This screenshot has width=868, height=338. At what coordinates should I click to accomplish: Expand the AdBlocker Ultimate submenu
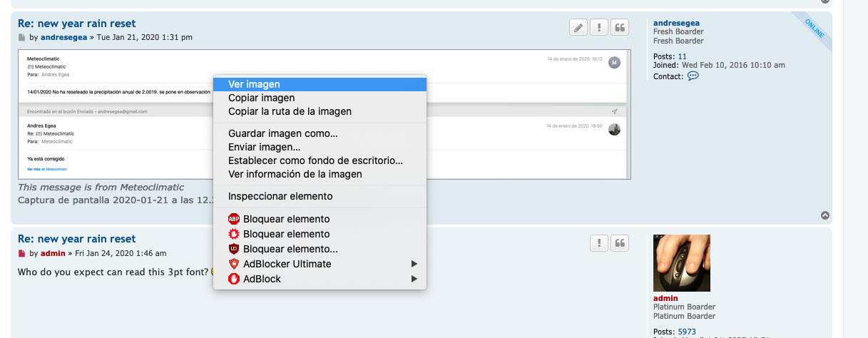287,264
